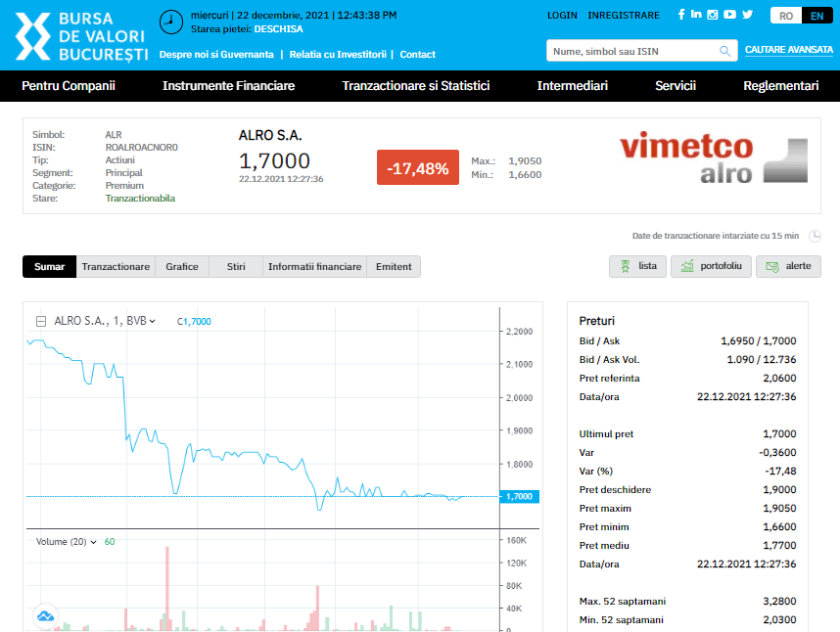Open the CAUTARE AVANSATA link
Screen dimensions: 840x632
pos(789,50)
